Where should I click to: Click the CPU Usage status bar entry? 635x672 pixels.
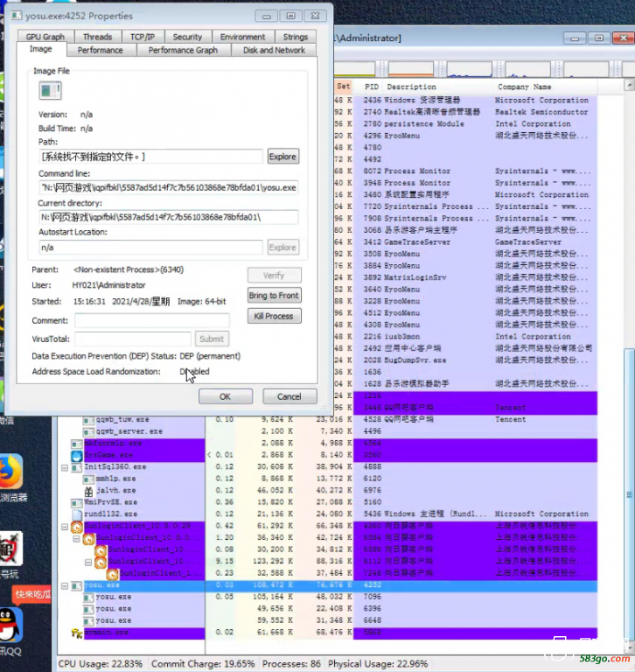(101, 664)
